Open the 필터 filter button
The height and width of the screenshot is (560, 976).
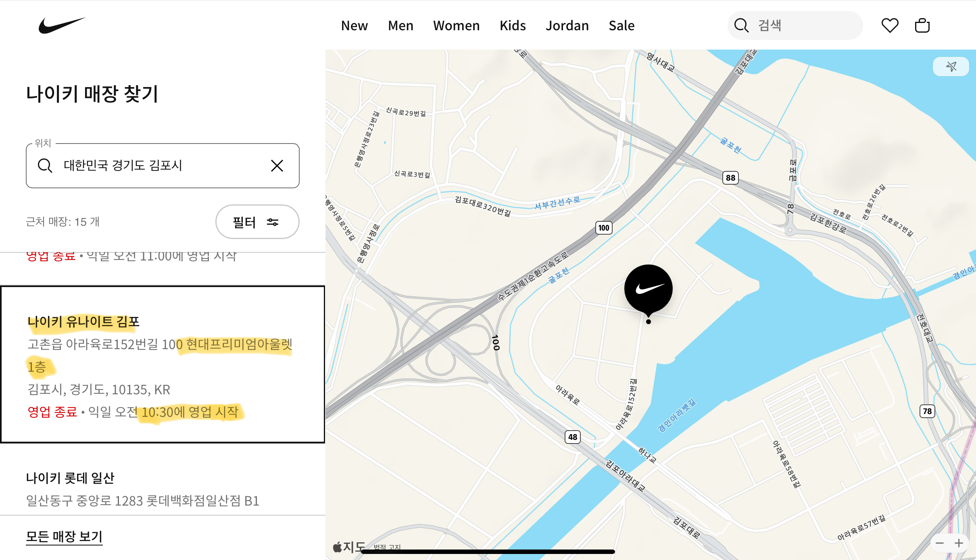(257, 222)
